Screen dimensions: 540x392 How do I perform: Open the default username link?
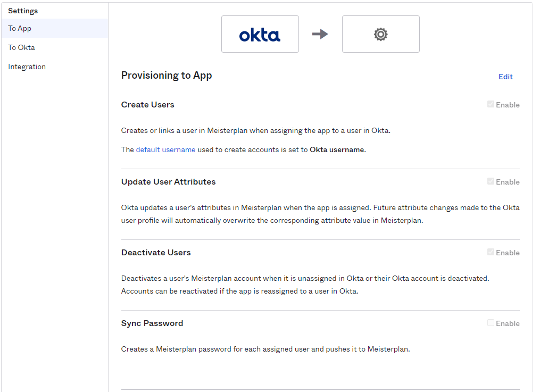165,149
